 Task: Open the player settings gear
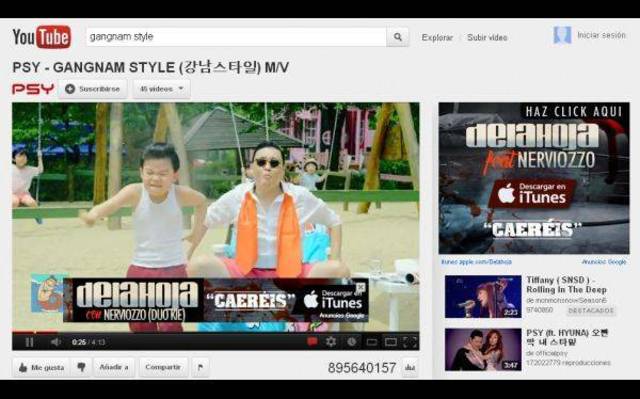coord(331,342)
